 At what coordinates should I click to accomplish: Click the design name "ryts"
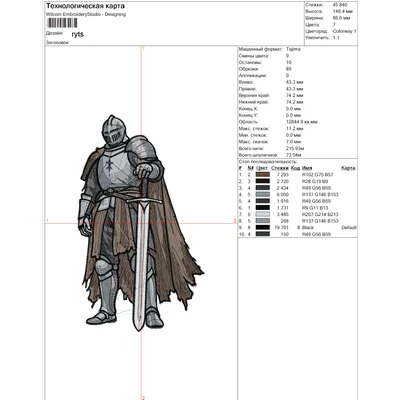(78, 34)
